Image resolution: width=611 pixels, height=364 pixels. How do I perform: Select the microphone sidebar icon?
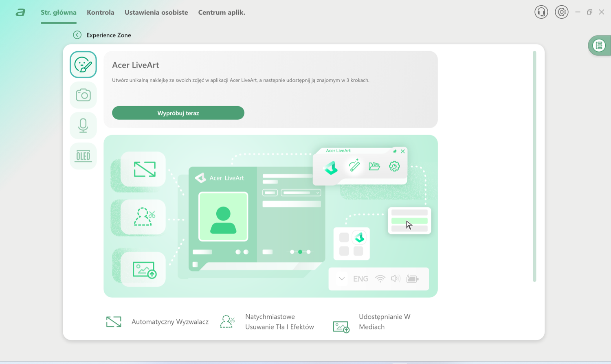tap(83, 125)
